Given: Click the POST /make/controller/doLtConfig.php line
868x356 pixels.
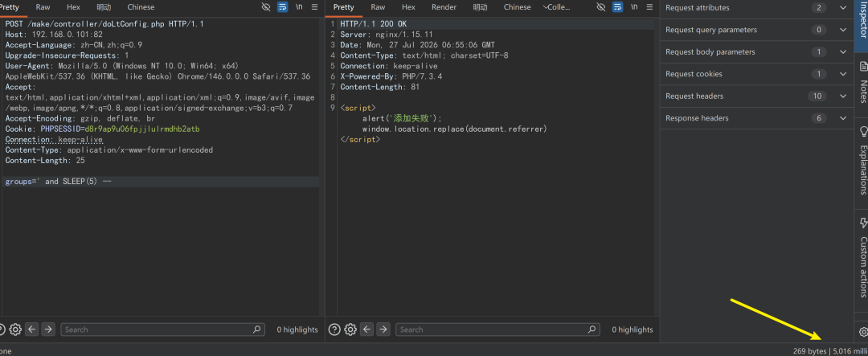Looking at the screenshot, I should pyautogui.click(x=104, y=24).
